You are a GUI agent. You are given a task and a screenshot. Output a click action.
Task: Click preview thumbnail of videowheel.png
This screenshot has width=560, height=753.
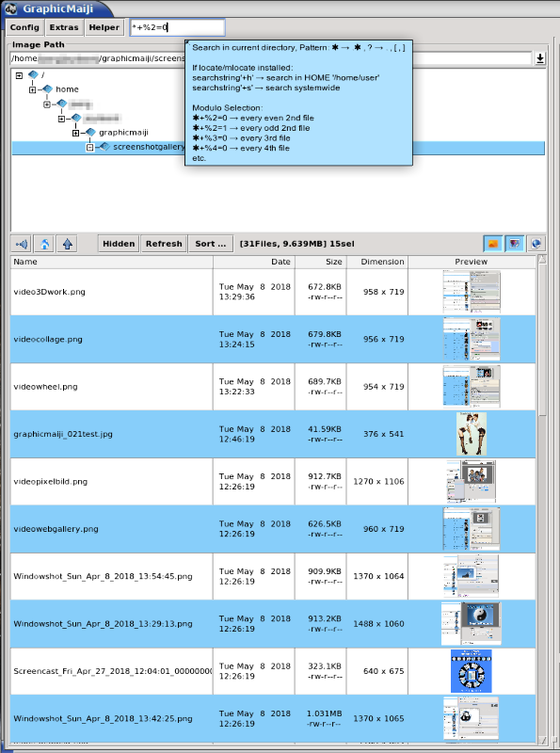click(472, 387)
